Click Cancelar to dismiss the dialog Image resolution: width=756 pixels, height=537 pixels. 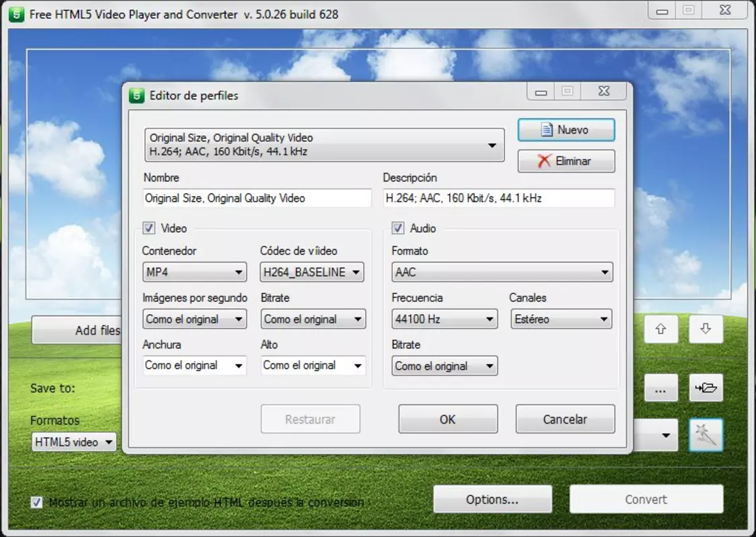click(x=565, y=419)
